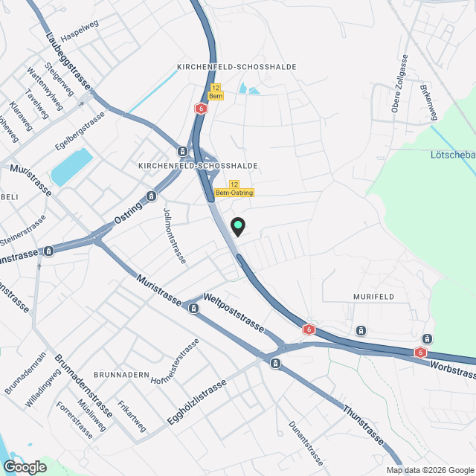476x476 pixels.
Task: Click the Jolimontstrasse street label
Action: 175,236
